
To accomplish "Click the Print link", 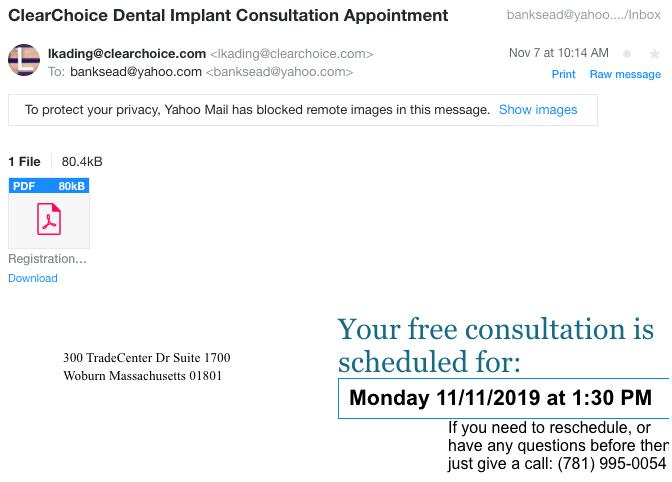I will coord(563,74).
